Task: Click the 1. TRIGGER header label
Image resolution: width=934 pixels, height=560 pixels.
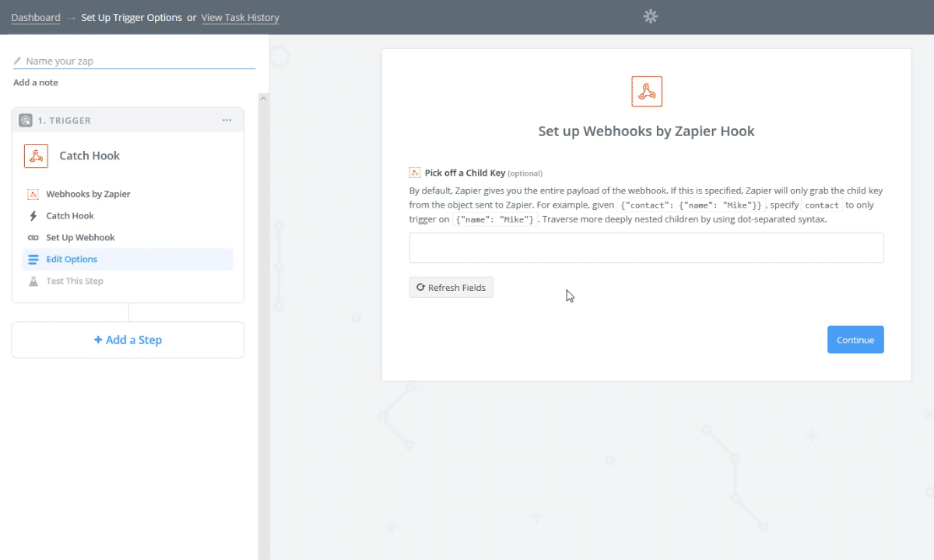Action: 65,121
